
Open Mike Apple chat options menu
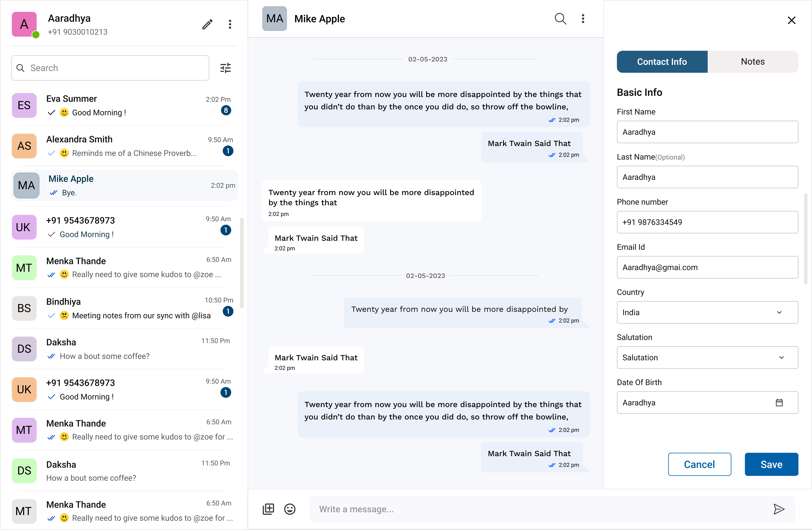583,19
